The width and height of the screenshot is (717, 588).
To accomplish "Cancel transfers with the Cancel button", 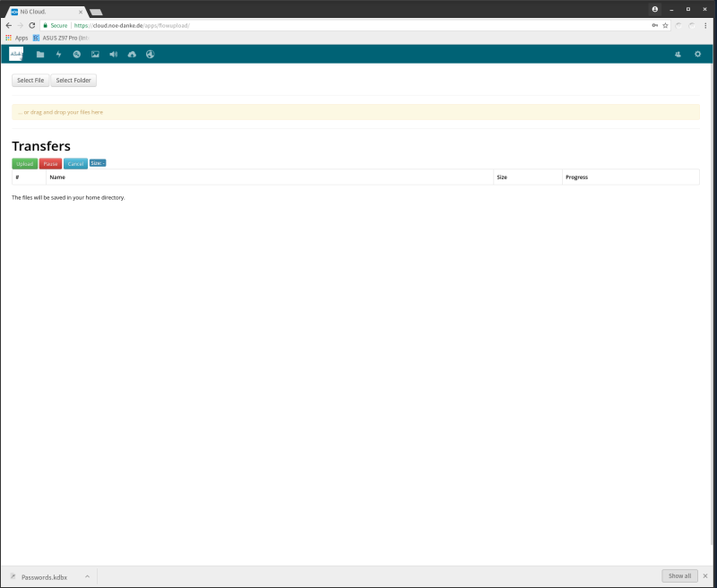I will click(75, 164).
